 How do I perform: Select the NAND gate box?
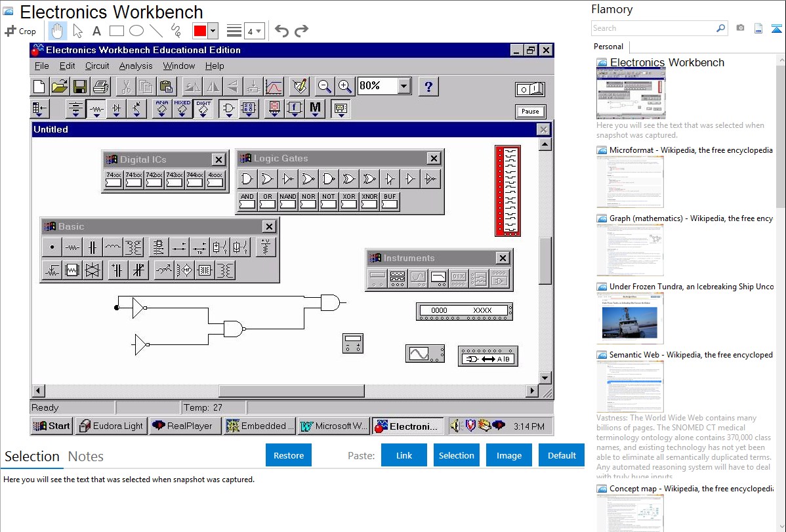coord(288,201)
